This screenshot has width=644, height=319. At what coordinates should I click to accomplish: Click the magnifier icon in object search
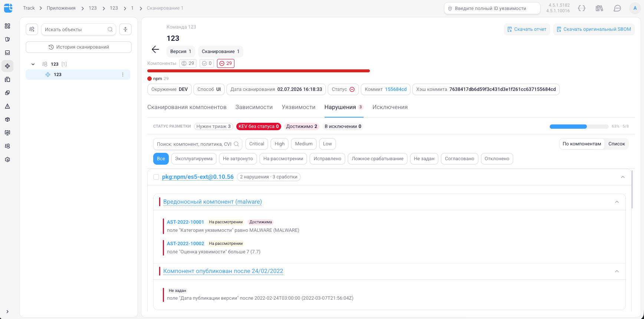(x=110, y=29)
